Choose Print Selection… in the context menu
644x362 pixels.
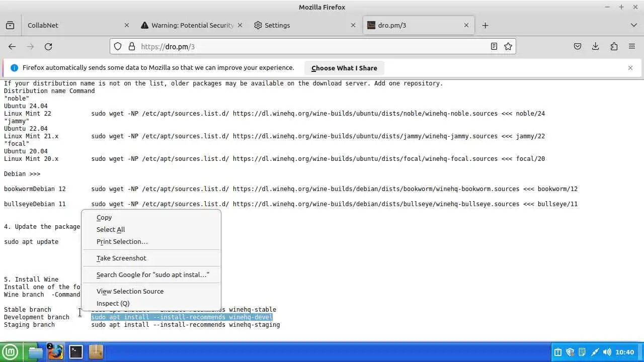click(x=151, y=242)
